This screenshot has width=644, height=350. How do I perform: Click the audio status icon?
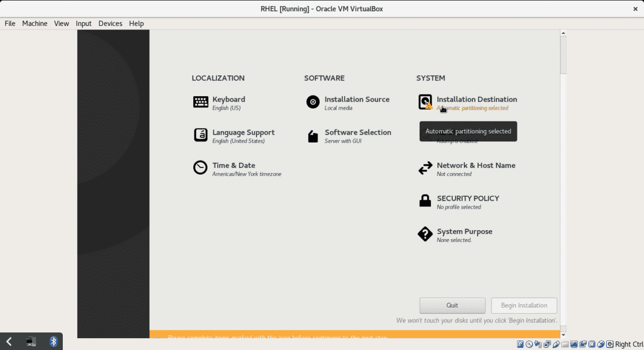(x=538, y=344)
